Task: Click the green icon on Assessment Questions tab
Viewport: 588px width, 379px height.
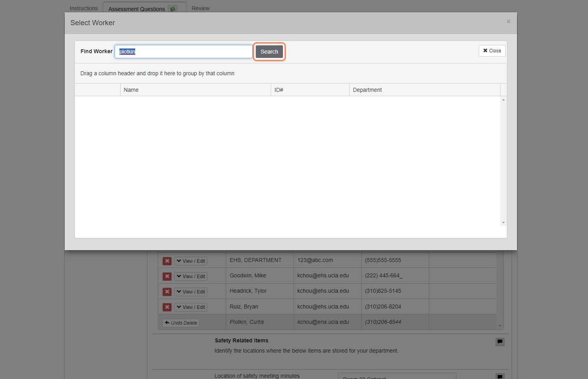Action: [173, 9]
